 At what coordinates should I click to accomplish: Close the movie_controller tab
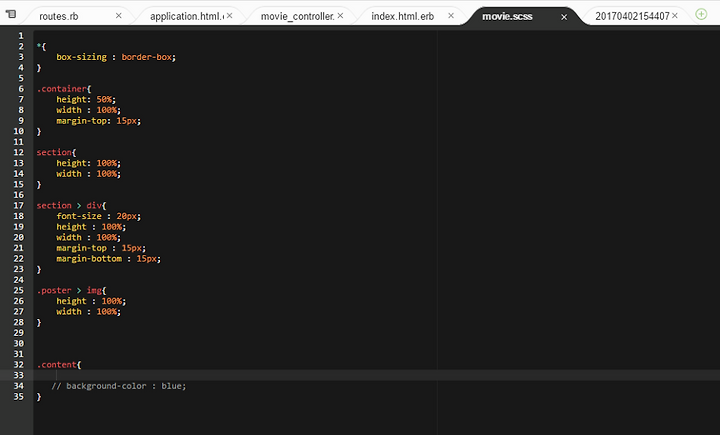[340, 16]
